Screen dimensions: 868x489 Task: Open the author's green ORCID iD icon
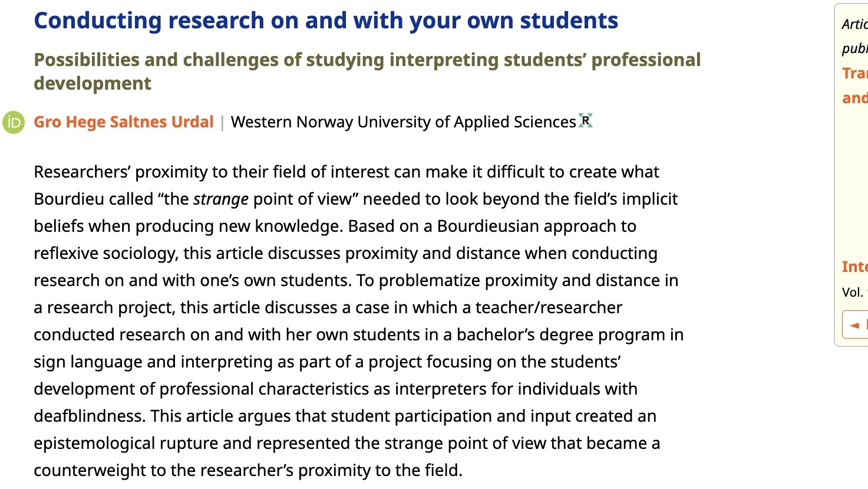coord(14,123)
